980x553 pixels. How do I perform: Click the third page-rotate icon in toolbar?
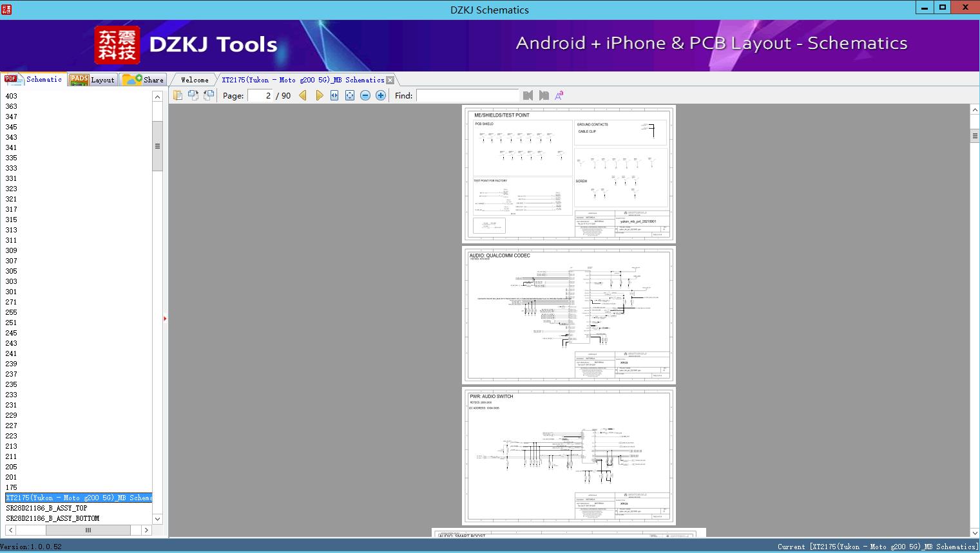209,95
